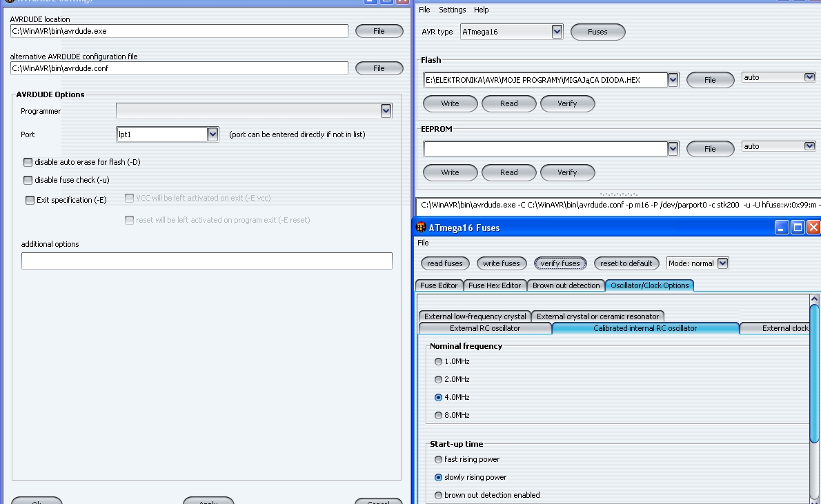Open the Settings menu

(x=453, y=10)
